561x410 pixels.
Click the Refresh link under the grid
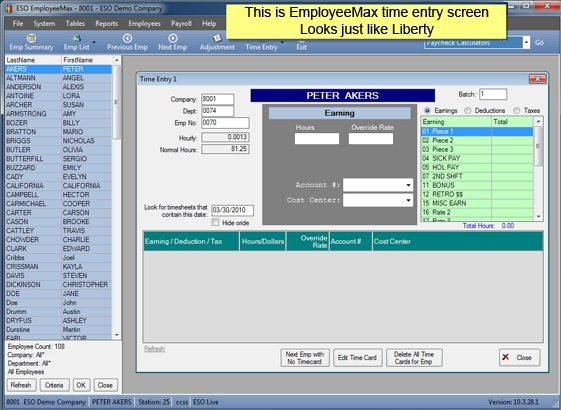[x=155, y=349]
